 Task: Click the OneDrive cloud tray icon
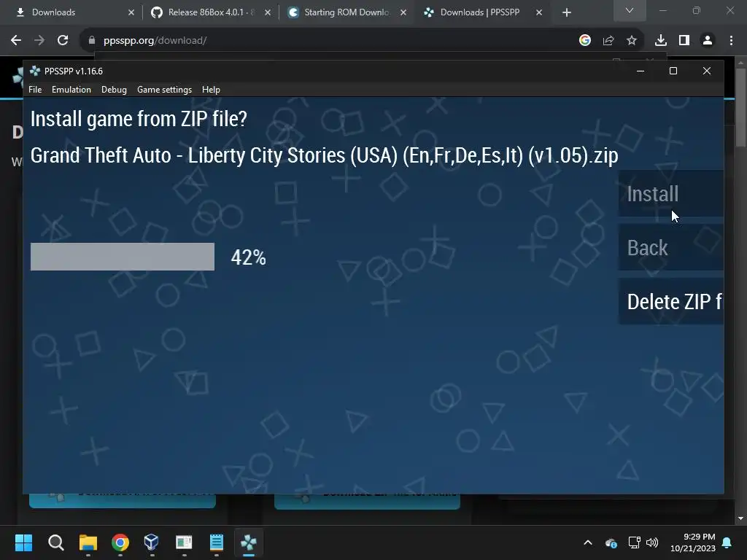(611, 542)
